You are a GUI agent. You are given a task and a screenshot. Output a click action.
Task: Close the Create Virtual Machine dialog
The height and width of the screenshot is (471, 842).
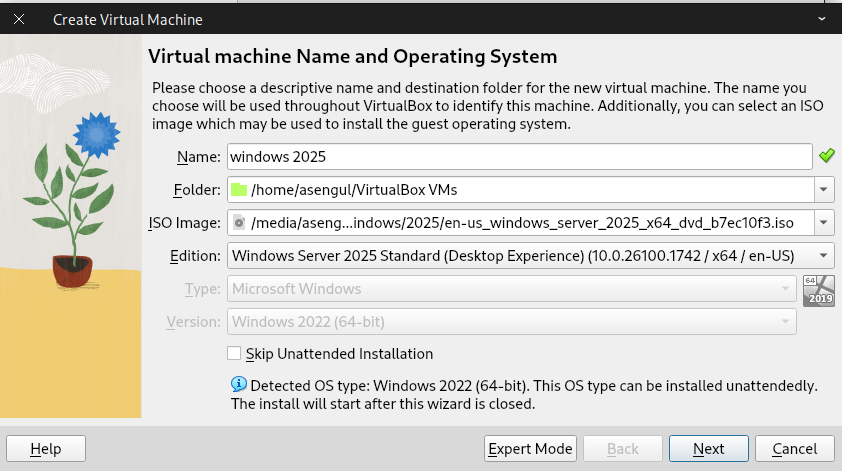19,19
